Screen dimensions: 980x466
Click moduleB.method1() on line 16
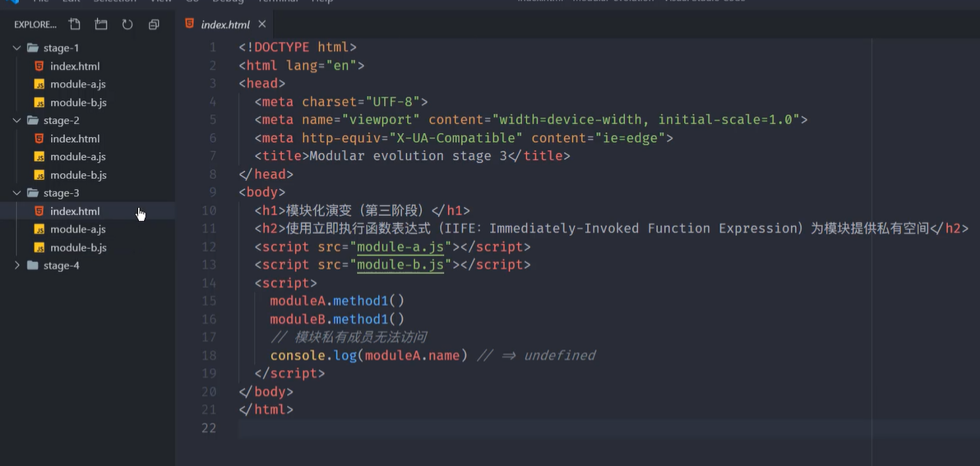coord(337,319)
